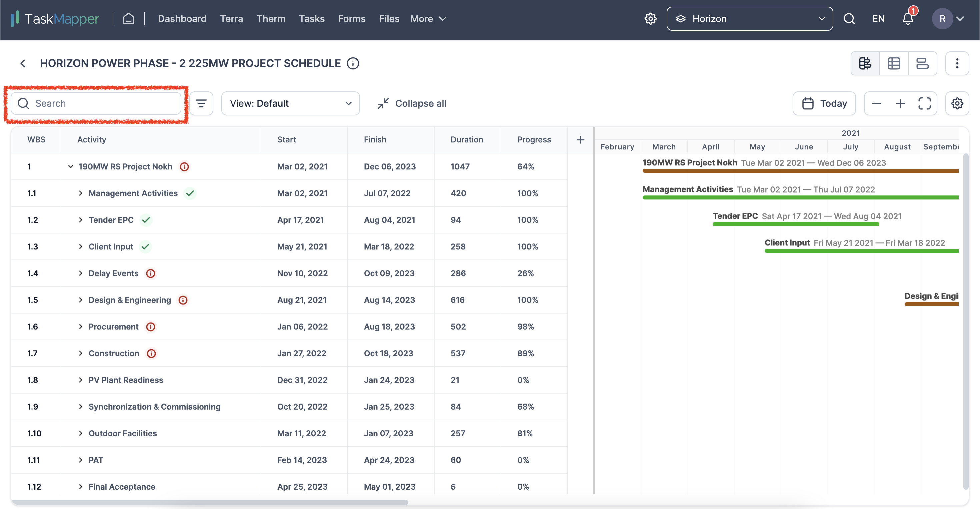Viewport: 980px width, 509px height.
Task: Expand PV Plant Readiness row
Action: click(80, 380)
